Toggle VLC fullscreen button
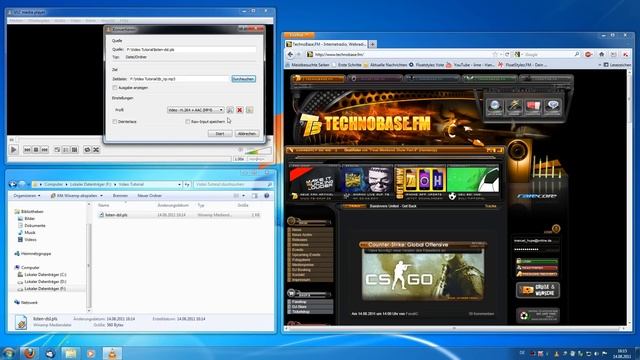Image resolution: width=640 pixels, height=360 pixels. pos(57,150)
